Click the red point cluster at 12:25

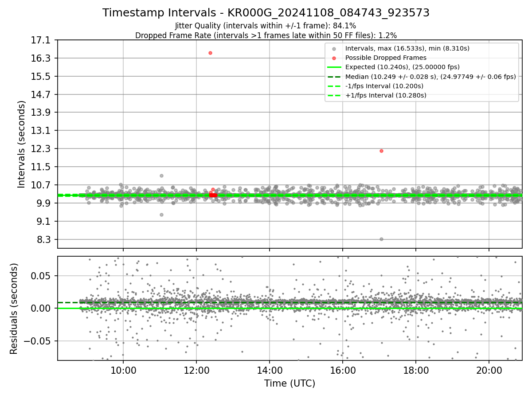[213, 195]
